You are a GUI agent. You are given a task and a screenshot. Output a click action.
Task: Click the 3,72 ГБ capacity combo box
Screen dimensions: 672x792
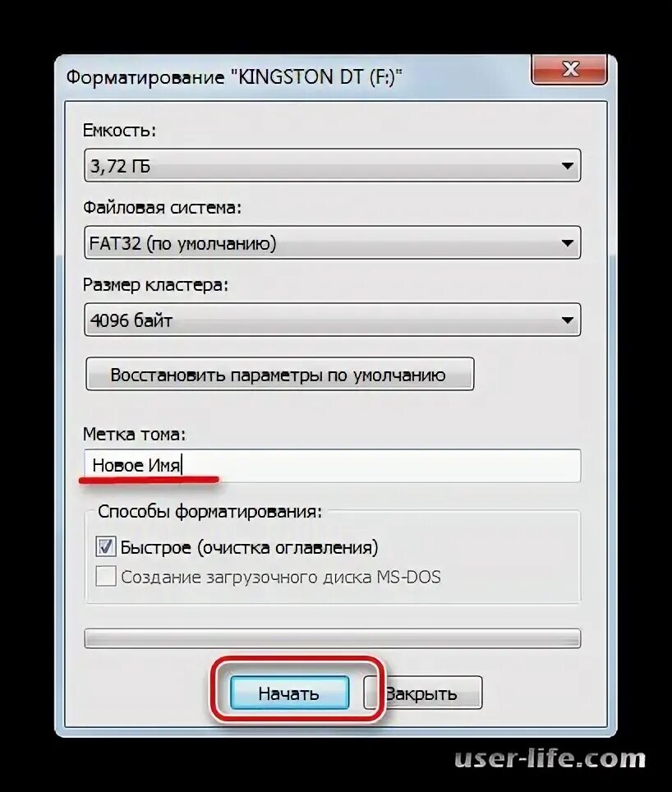click(x=332, y=166)
